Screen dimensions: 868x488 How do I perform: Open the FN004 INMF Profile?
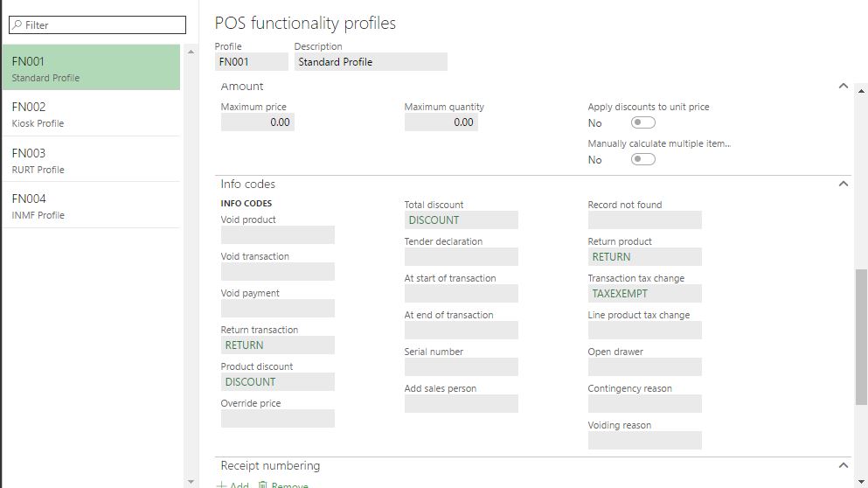pyautogui.click(x=92, y=206)
